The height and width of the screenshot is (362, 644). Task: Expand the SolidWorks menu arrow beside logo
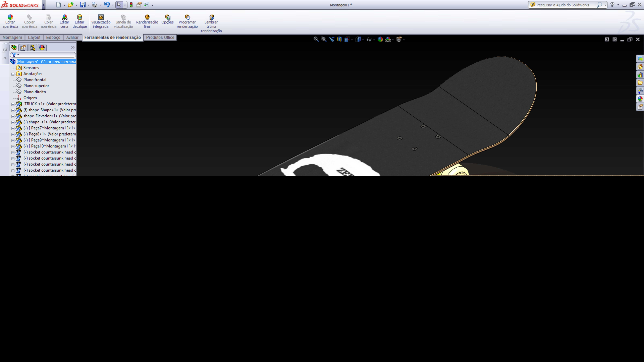coord(43,5)
